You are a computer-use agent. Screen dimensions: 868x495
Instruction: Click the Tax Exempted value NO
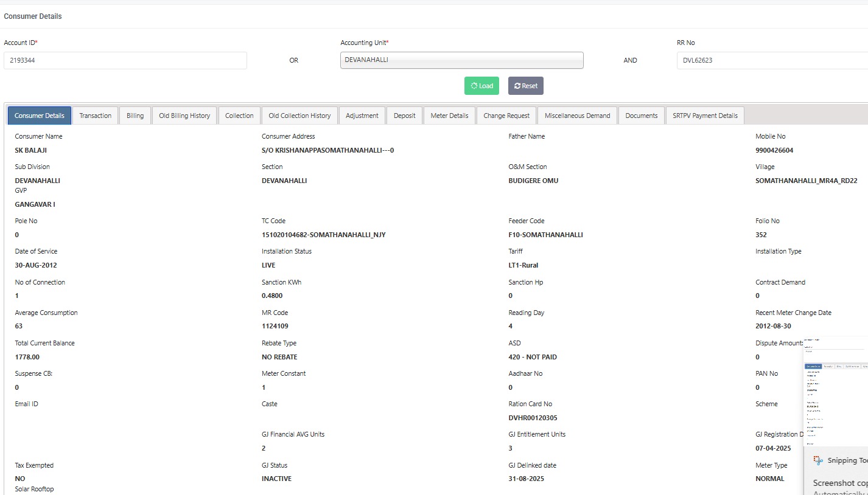(x=20, y=479)
